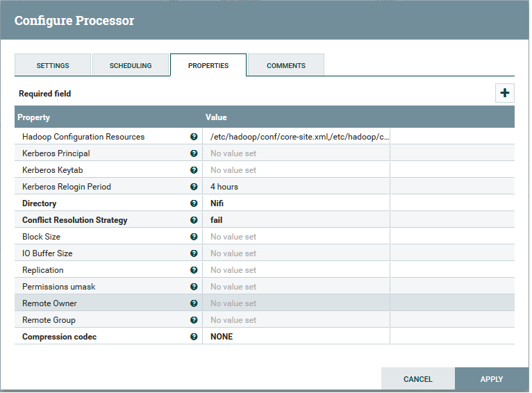Screen dimensions: 532x393
Task: Click help icon next to Kerberos Principal
Action: coord(194,153)
